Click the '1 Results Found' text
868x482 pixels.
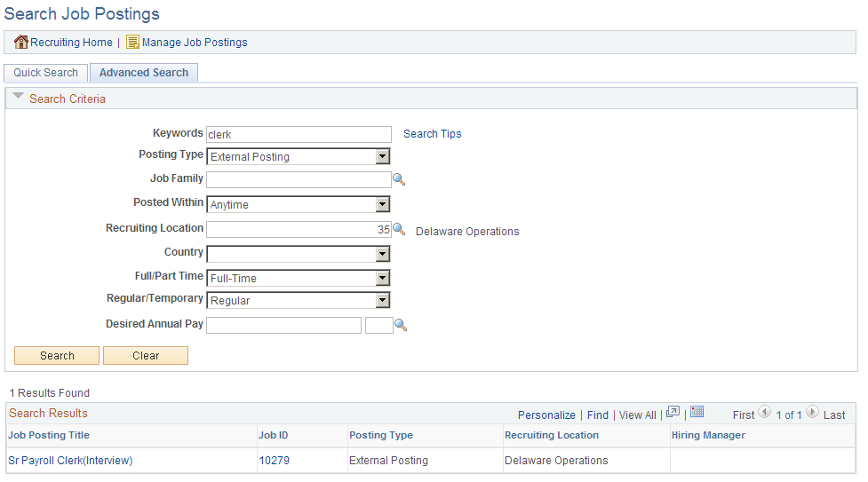tap(49, 393)
